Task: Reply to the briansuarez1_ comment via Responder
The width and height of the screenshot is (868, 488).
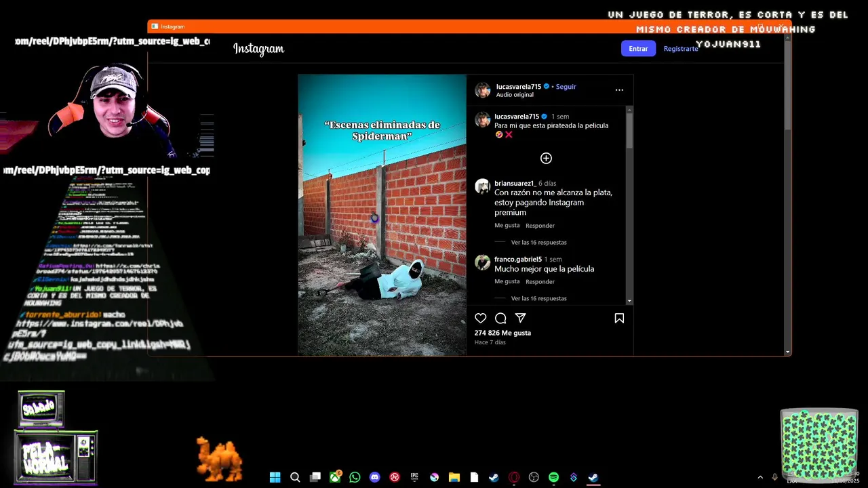Action: (540, 226)
